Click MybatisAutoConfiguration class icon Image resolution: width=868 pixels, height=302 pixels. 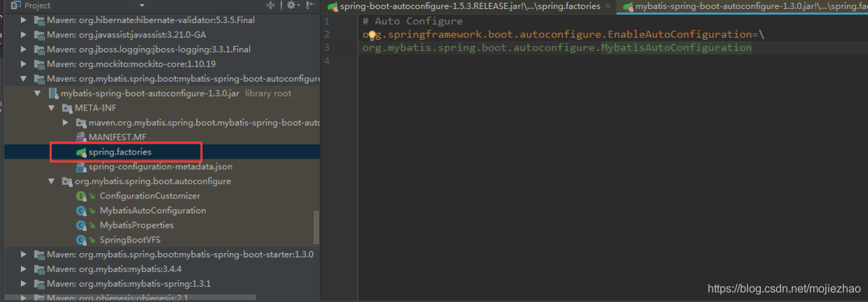pyautogui.click(x=81, y=210)
